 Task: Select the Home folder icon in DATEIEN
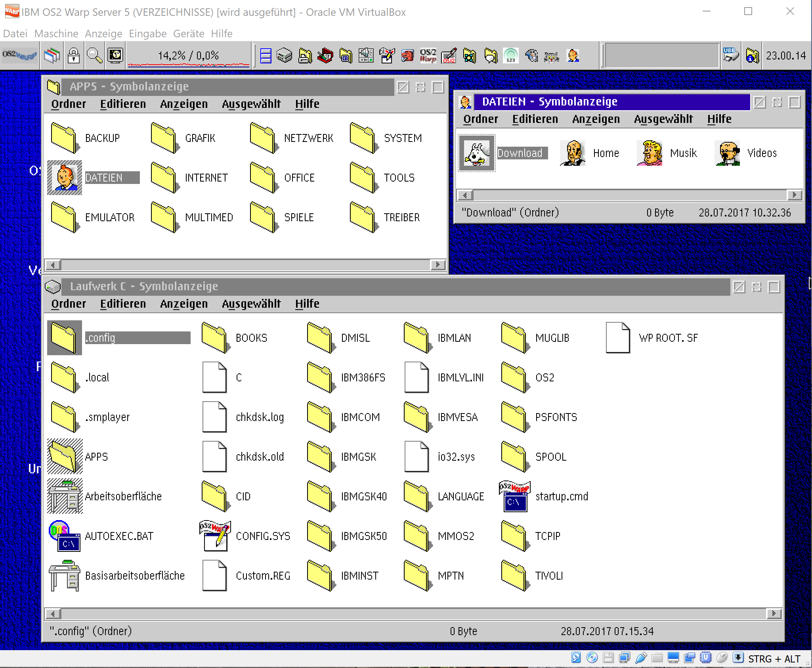573,153
